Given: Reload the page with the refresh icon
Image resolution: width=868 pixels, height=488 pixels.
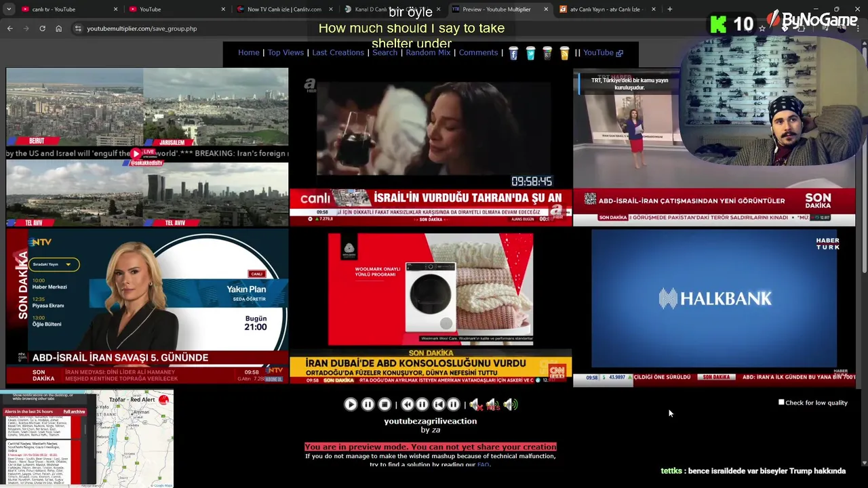Looking at the screenshot, I should [42, 28].
